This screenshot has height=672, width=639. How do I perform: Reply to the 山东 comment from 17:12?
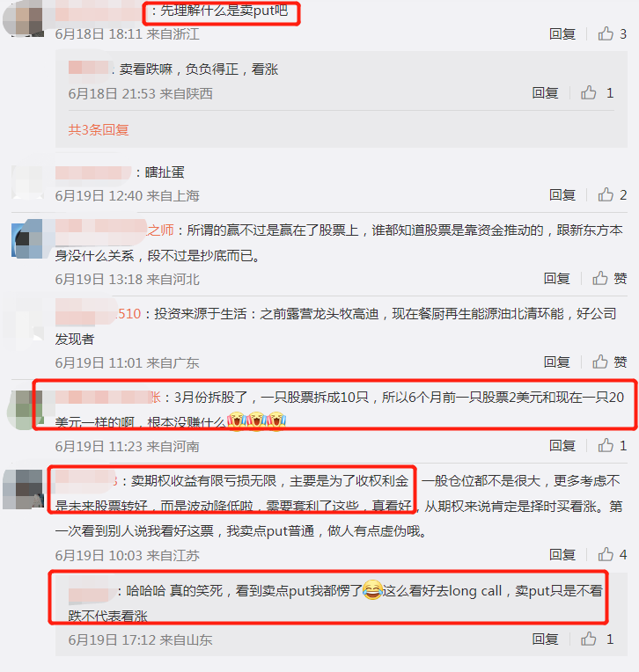click(545, 639)
